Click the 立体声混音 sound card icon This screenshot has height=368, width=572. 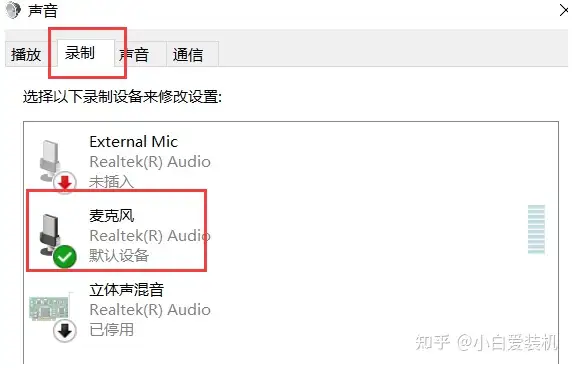coord(49,308)
